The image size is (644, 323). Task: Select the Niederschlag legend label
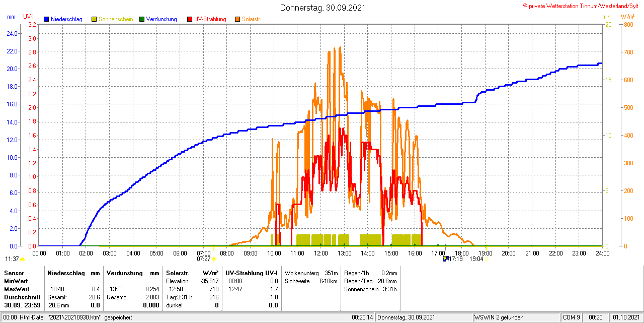click(x=66, y=19)
